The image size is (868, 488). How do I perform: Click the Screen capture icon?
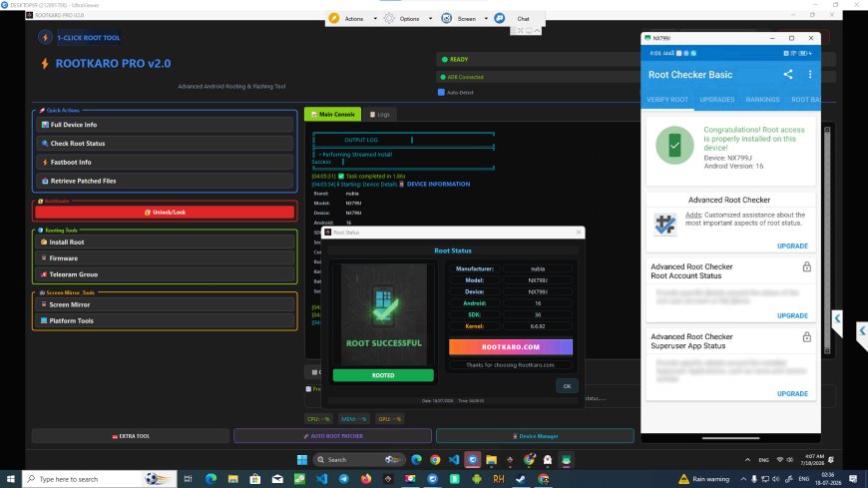click(x=446, y=18)
